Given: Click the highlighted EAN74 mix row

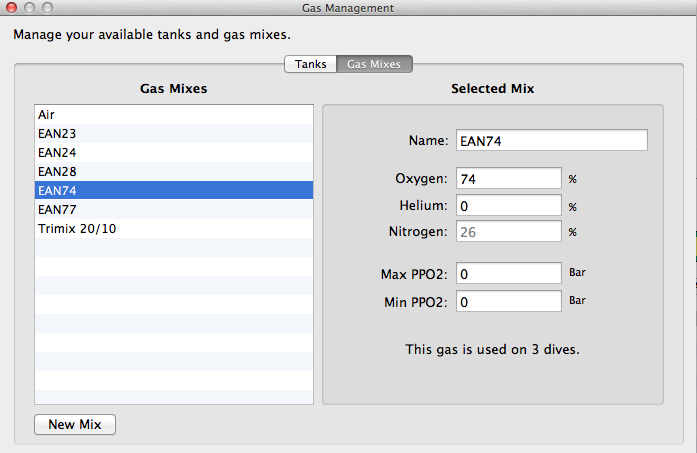Looking at the screenshot, I should pos(174,190).
